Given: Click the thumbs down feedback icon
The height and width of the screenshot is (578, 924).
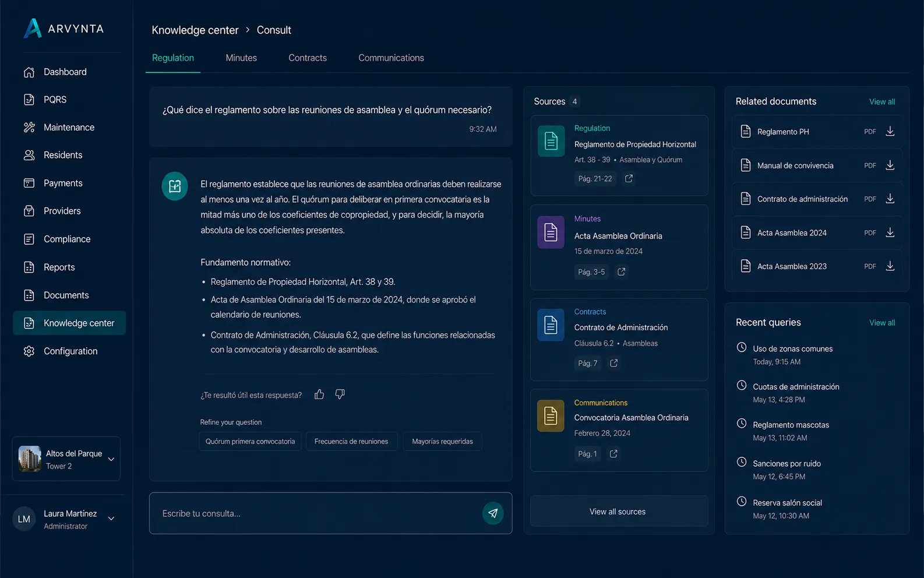Looking at the screenshot, I should point(340,394).
